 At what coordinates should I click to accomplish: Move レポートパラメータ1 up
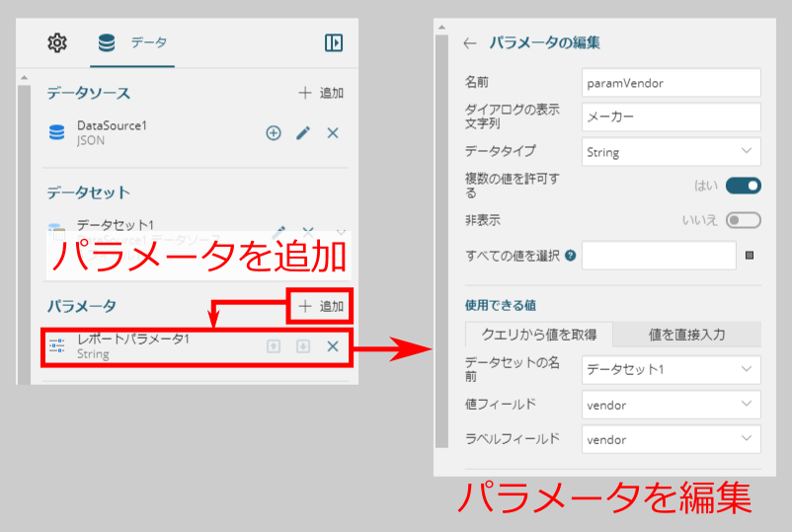274,346
